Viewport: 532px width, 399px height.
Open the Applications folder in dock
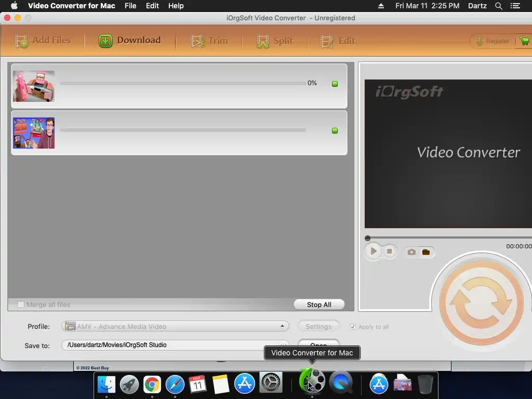click(x=379, y=384)
